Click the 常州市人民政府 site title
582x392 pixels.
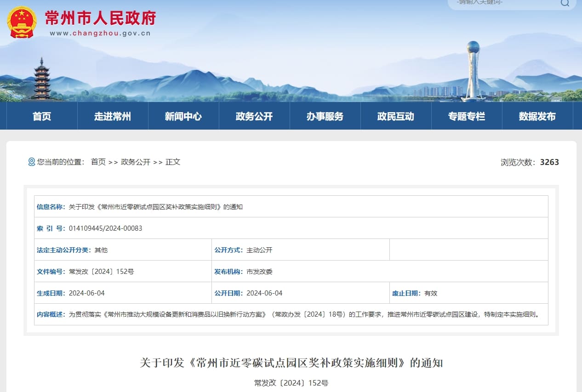coord(100,18)
